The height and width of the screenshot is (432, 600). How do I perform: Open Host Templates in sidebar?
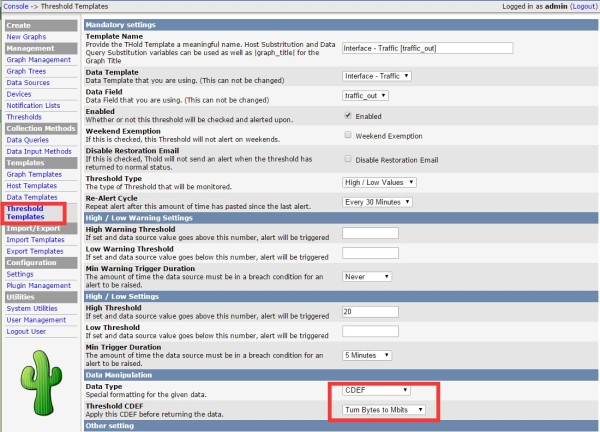[x=32, y=186]
